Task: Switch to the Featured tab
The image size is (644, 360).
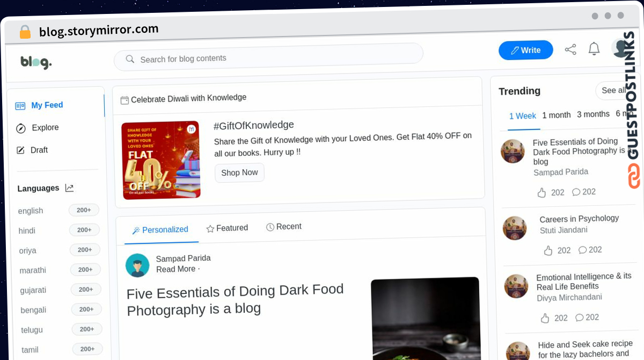Action: pos(227,228)
